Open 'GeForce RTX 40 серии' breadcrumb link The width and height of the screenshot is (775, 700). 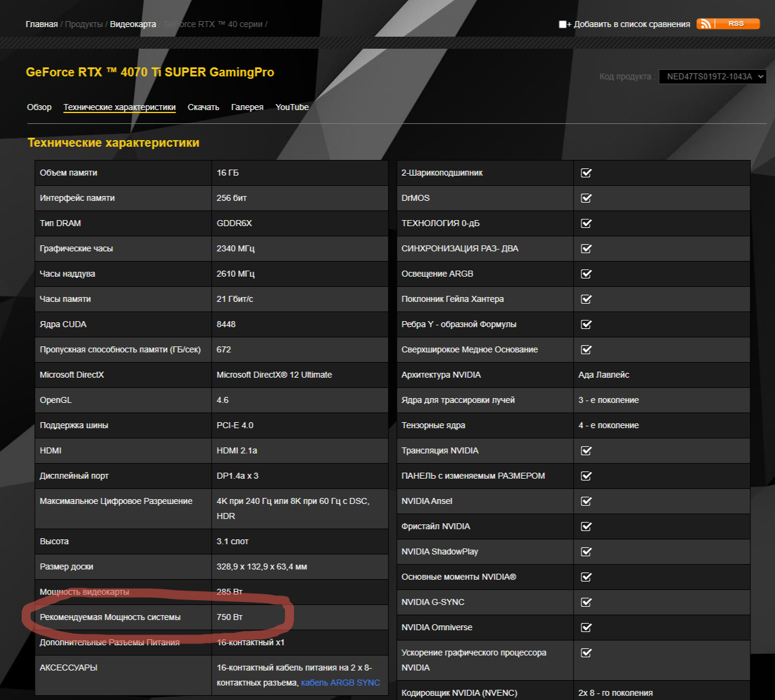tap(213, 24)
